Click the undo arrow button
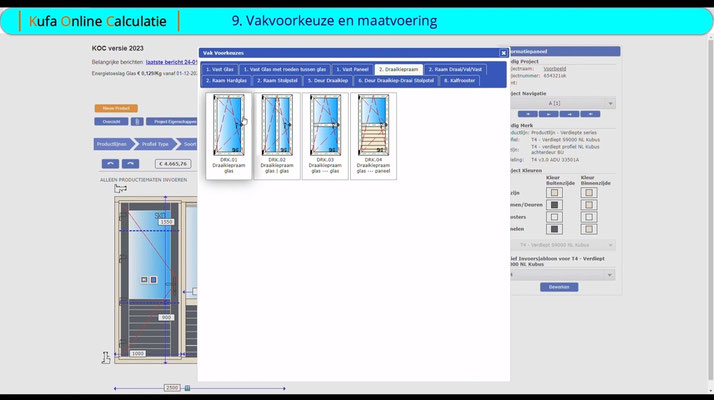Viewport: 714px width, 400px height. click(110, 164)
